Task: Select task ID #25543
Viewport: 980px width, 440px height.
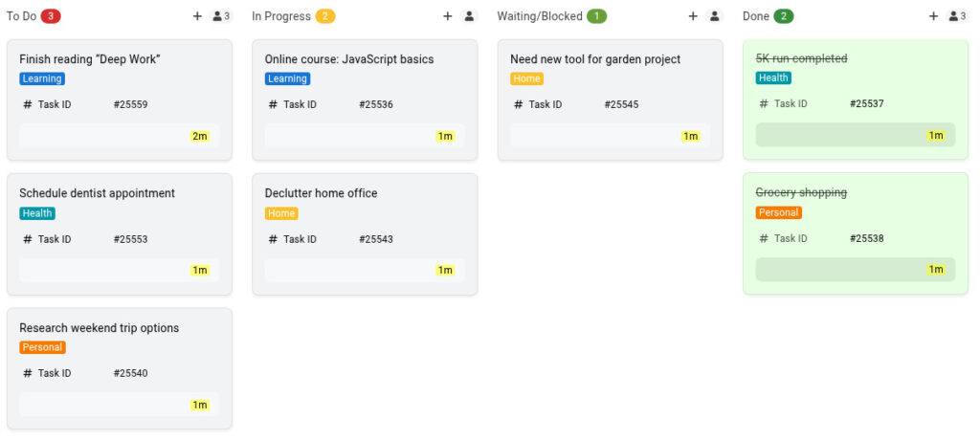Action: [376, 239]
